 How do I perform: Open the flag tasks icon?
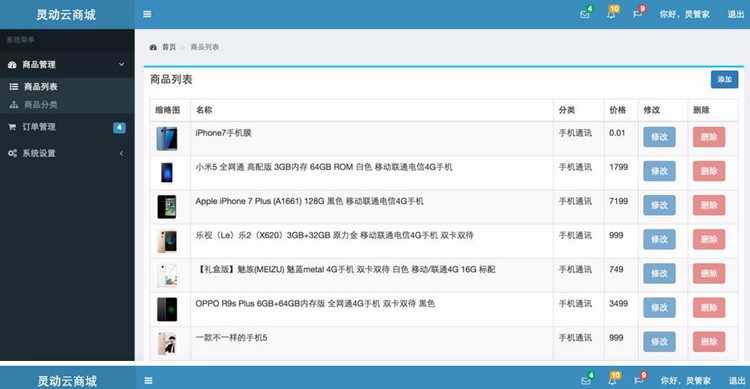coord(637,14)
